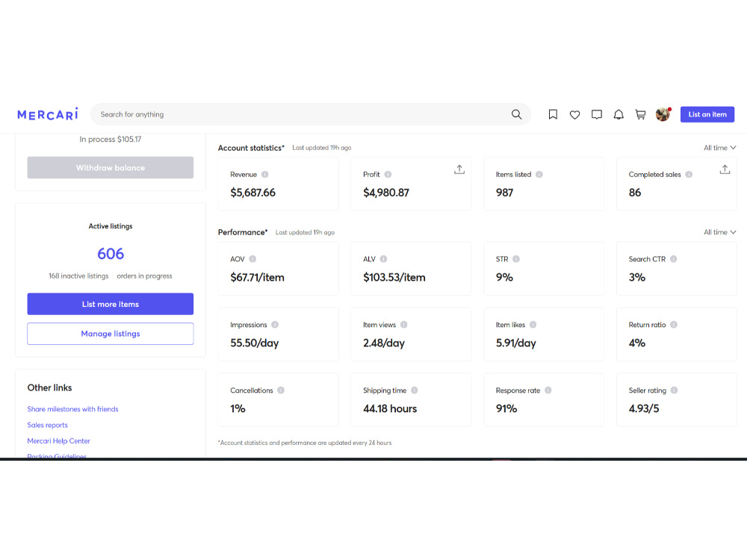The height and width of the screenshot is (560, 747).
Task: Click the Profit export icon
Action: point(459,169)
